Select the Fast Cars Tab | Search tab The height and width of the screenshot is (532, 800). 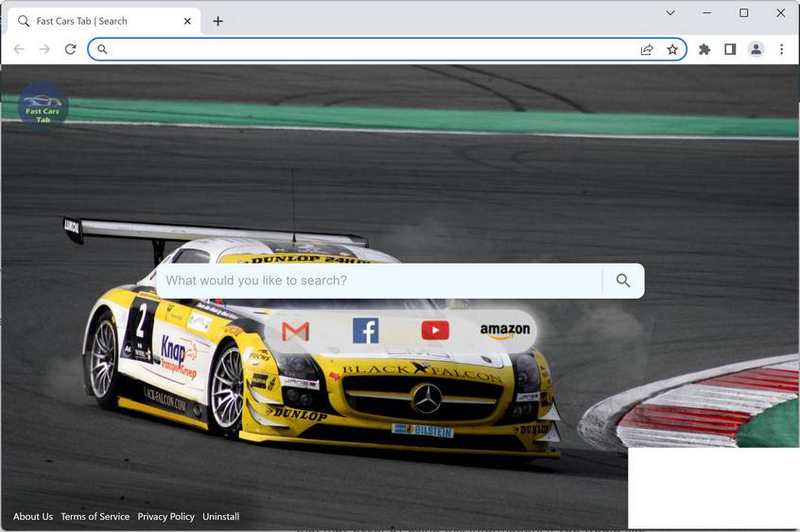[104, 21]
